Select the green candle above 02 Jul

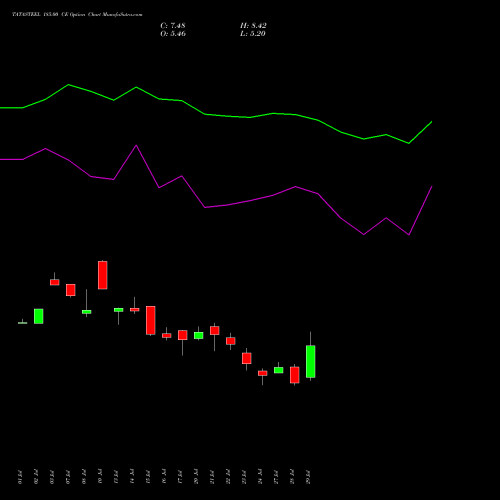39,316
